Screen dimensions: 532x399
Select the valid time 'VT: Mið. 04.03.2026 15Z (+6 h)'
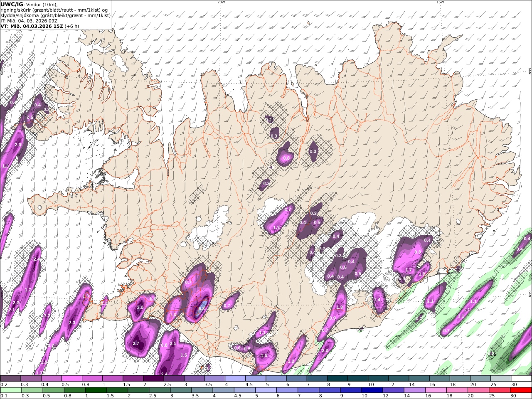coord(40,26)
